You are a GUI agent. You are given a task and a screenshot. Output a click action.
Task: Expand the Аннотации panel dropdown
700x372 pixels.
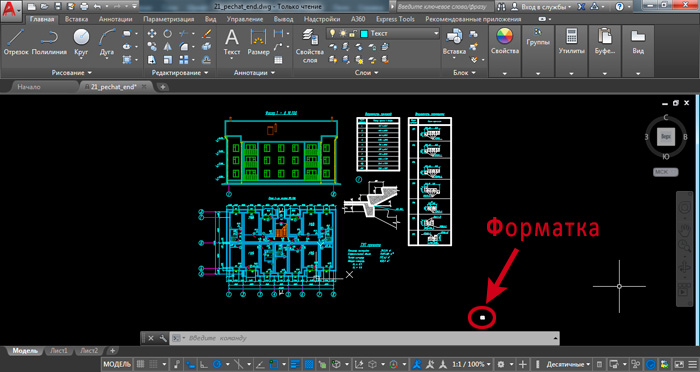point(254,73)
